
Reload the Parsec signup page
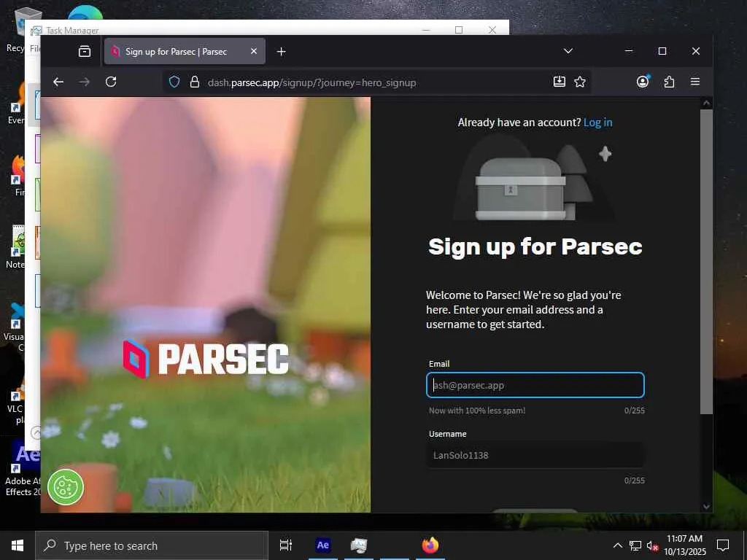click(x=111, y=82)
